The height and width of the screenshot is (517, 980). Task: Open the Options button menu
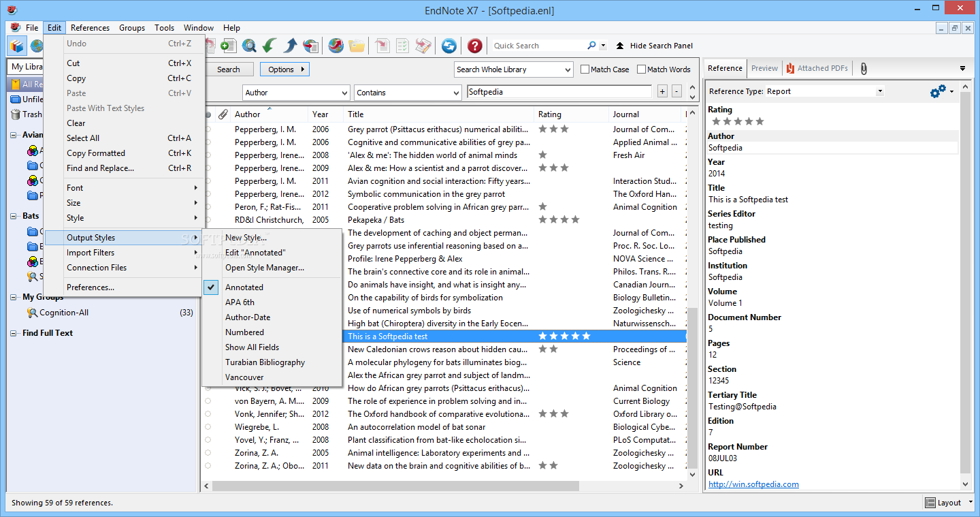coord(284,69)
